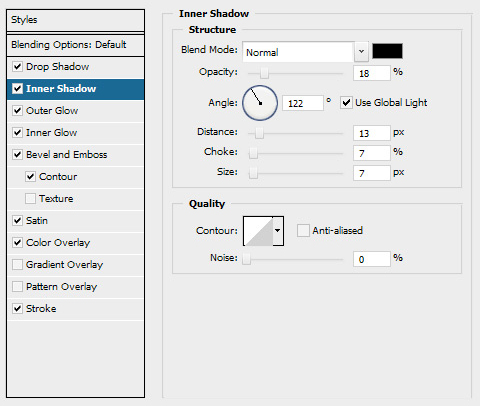Screen dimensions: 480x406
Task: Open the Satin settings label
Action: [x=37, y=221]
